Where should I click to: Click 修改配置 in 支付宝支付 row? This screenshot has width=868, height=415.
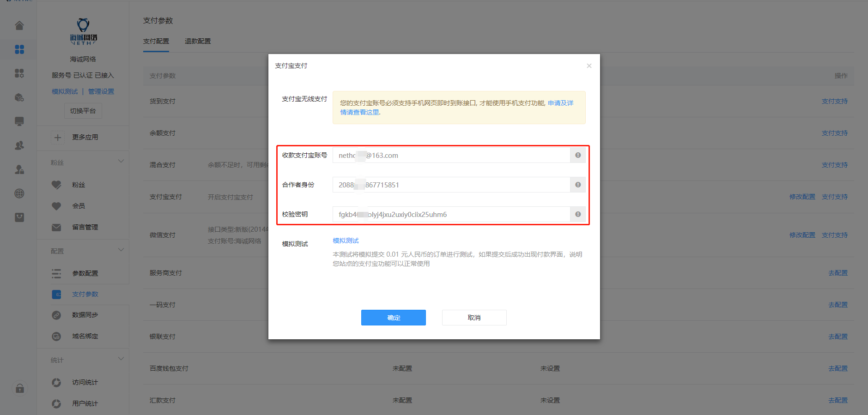point(802,197)
